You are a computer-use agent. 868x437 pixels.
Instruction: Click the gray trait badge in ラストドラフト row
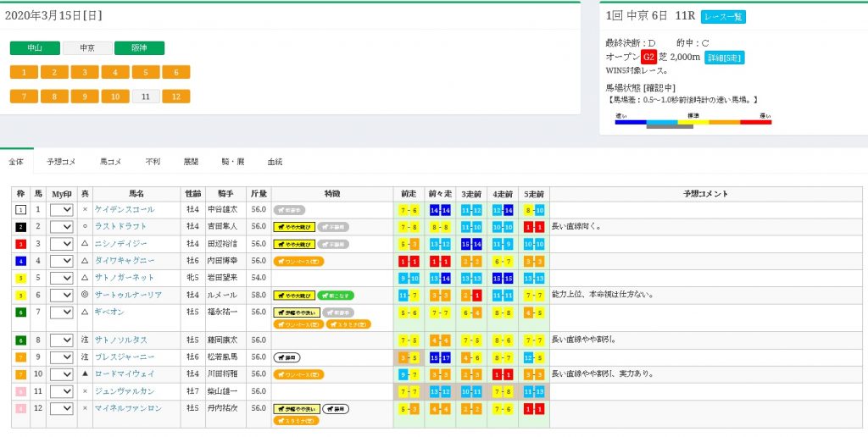tap(333, 227)
